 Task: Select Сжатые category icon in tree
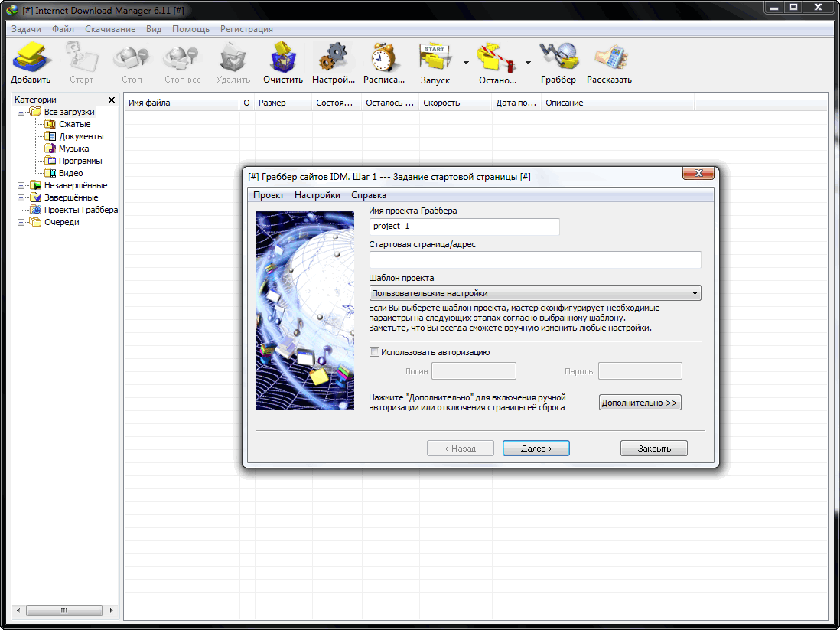(50, 124)
